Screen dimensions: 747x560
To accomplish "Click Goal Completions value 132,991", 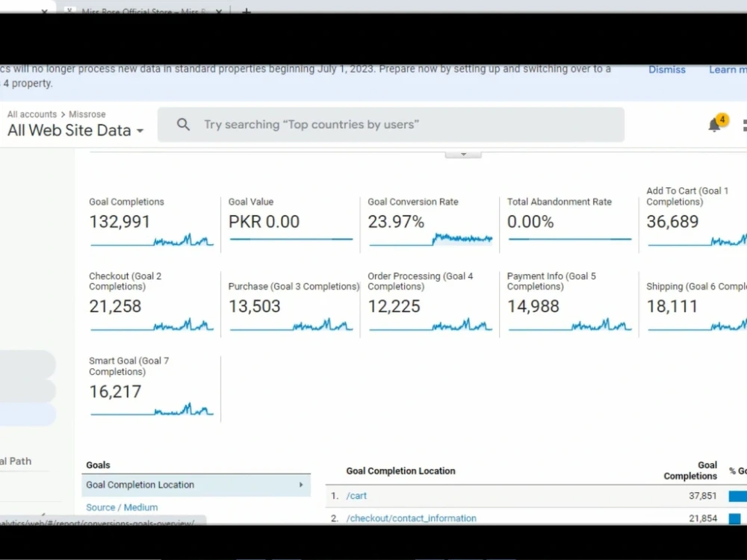I will [120, 222].
